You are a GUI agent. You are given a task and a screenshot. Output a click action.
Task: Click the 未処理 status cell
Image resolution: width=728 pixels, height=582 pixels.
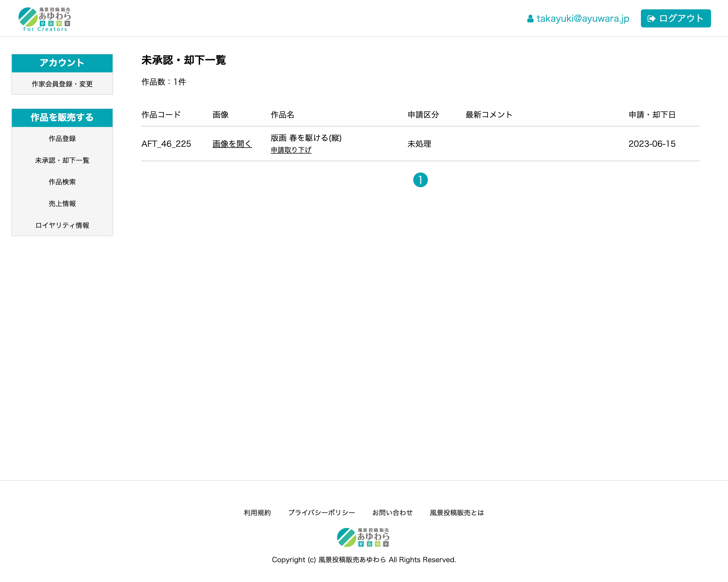[419, 144]
